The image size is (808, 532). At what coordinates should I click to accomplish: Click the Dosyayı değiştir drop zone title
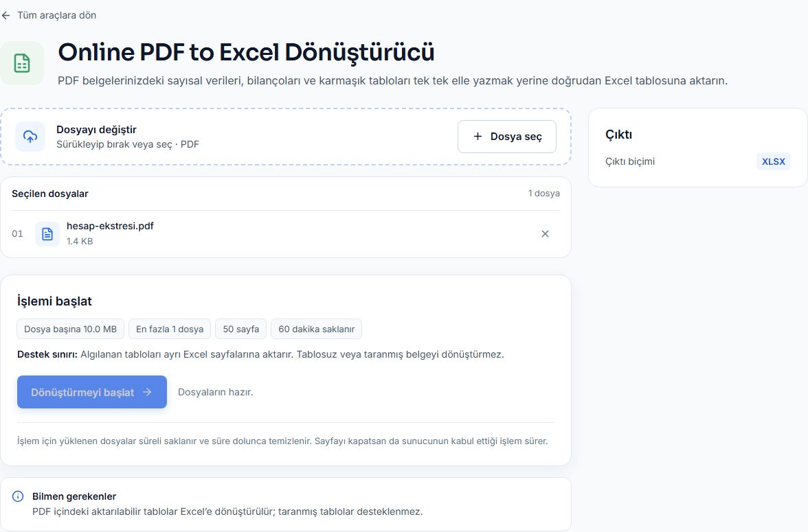tap(96, 130)
